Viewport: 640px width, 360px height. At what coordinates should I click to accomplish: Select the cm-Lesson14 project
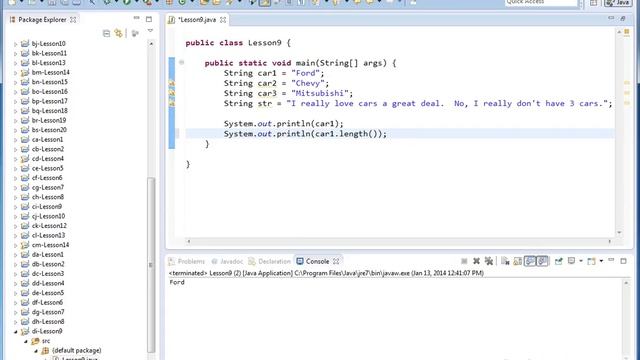click(x=50, y=245)
